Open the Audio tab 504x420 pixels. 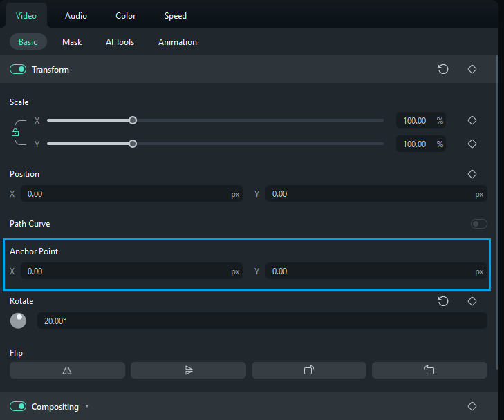(76, 16)
